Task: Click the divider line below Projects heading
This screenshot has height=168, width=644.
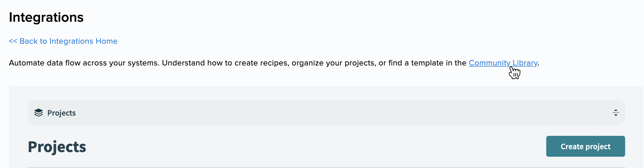Action: pos(326,167)
